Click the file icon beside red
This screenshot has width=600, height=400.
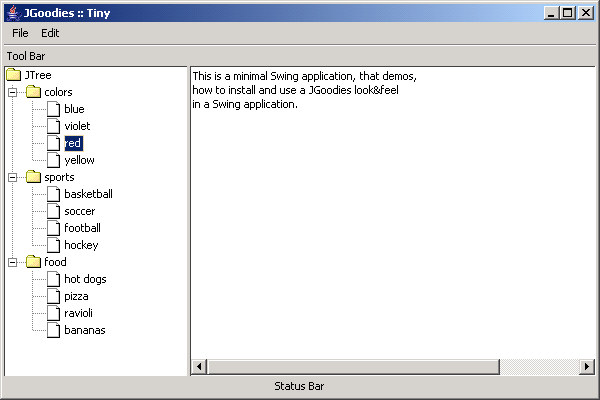54,143
